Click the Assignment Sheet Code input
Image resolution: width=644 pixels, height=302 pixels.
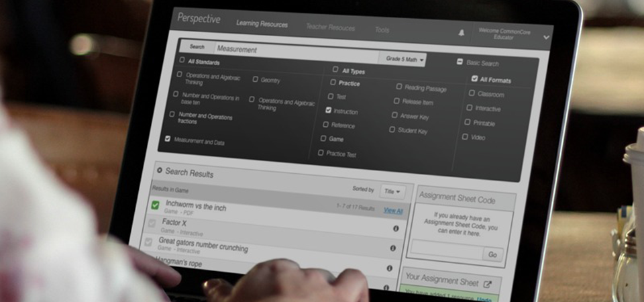447,250
